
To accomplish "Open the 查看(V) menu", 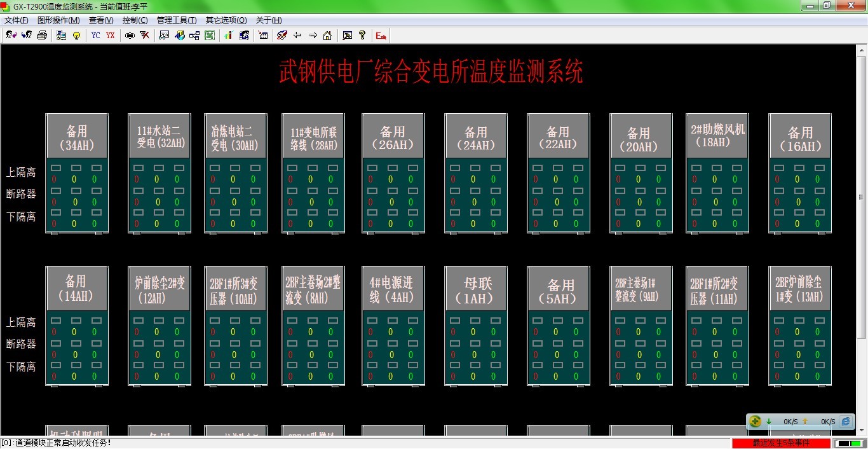I will [x=101, y=20].
